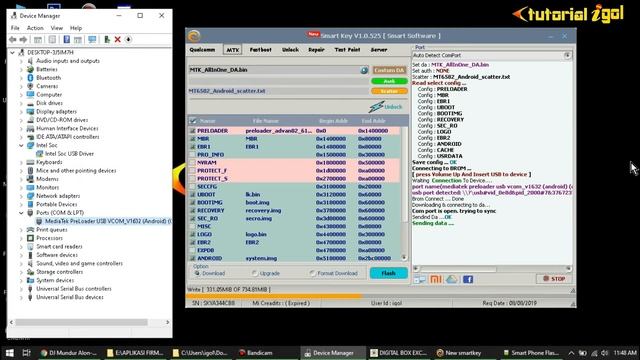Image resolution: width=640 pixels, height=360 pixels.
Task: Expand Audio inputs and outputs node
Action: pos(21,61)
